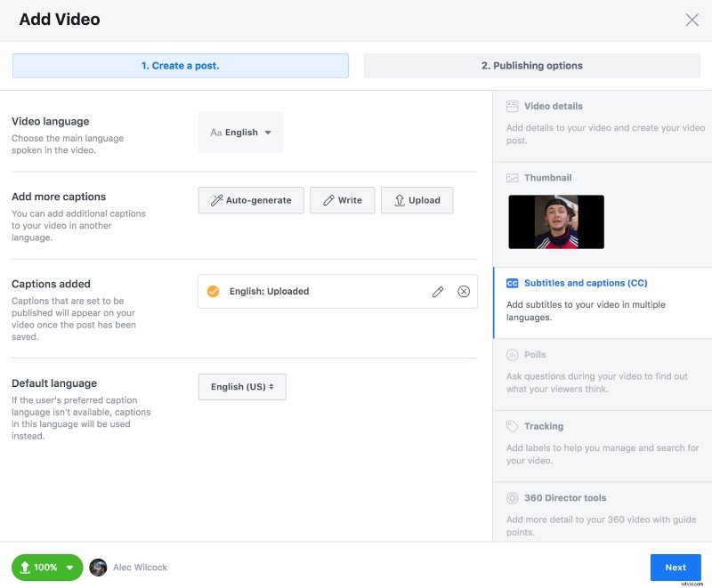Select the Polls section icon
This screenshot has width=712, height=588.
513,354
